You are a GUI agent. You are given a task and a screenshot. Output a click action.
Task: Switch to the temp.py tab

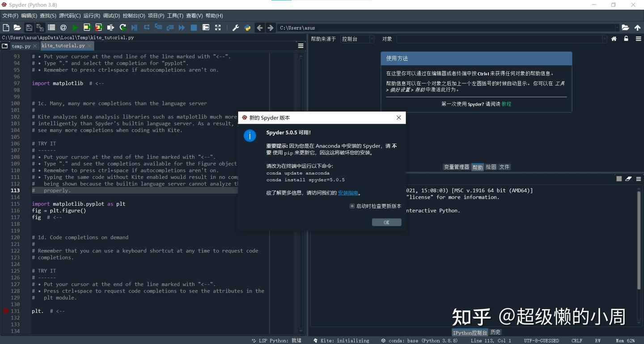click(21, 46)
